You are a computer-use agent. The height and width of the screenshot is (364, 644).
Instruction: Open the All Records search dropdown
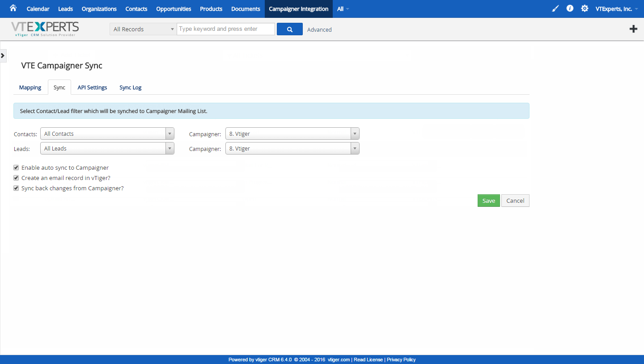coord(143,29)
